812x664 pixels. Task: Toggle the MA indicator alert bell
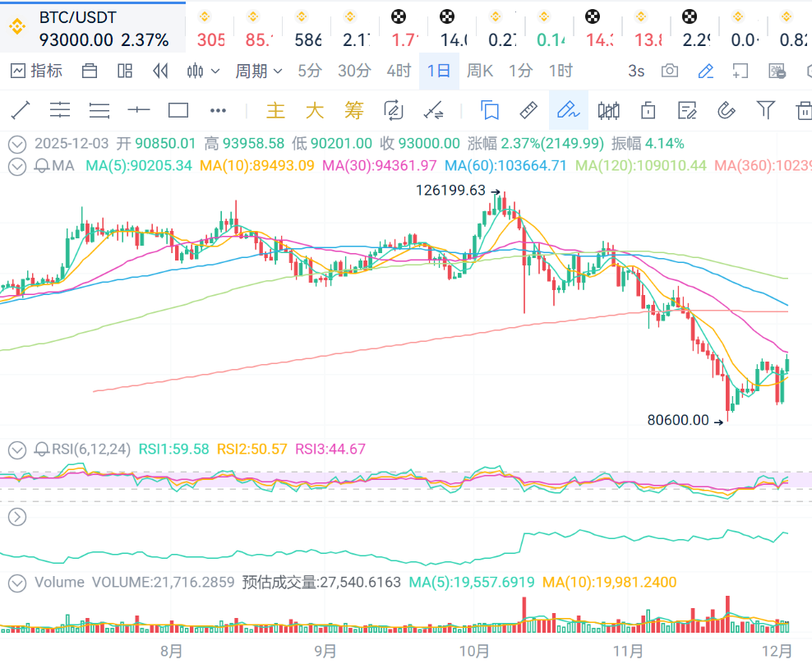[x=41, y=166]
